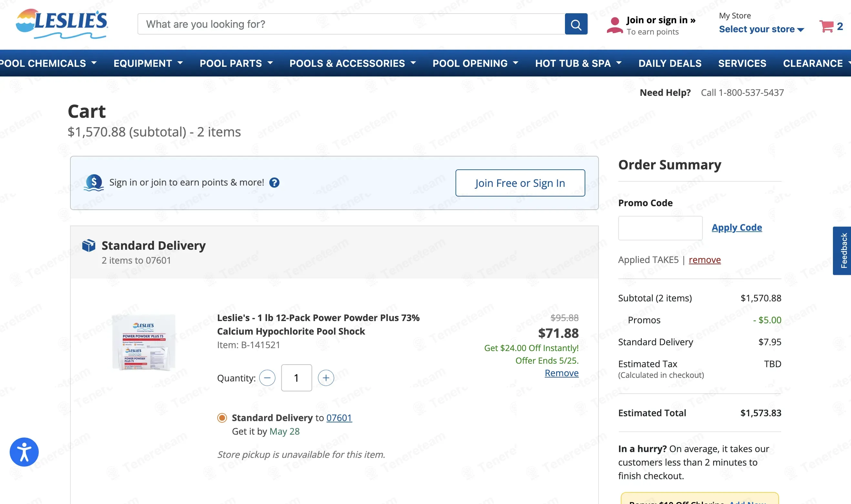The height and width of the screenshot is (504, 851).
Task: Open the Services menu item
Action: click(742, 63)
